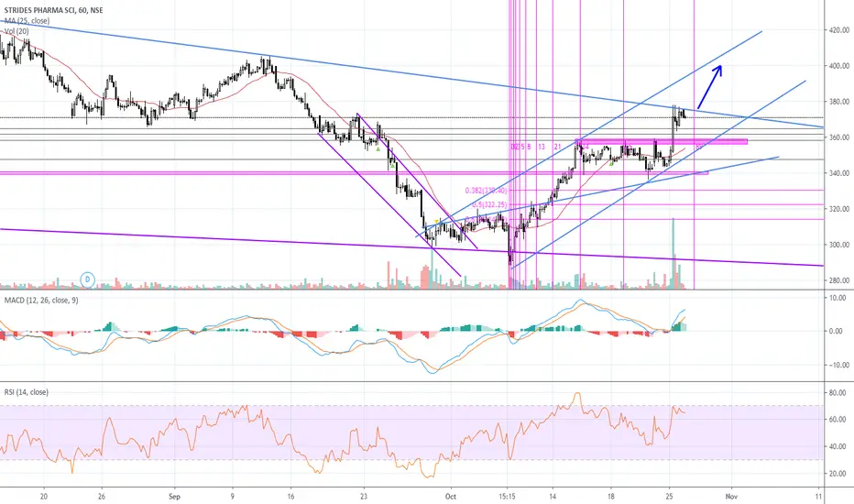Click the MACD 10.00 scale label
The width and height of the screenshot is (854, 504).
[838, 298]
